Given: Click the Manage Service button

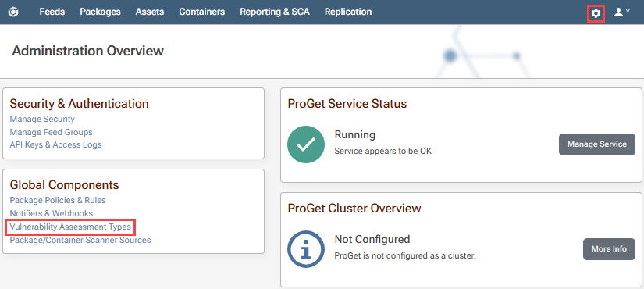Looking at the screenshot, I should coord(597,144).
